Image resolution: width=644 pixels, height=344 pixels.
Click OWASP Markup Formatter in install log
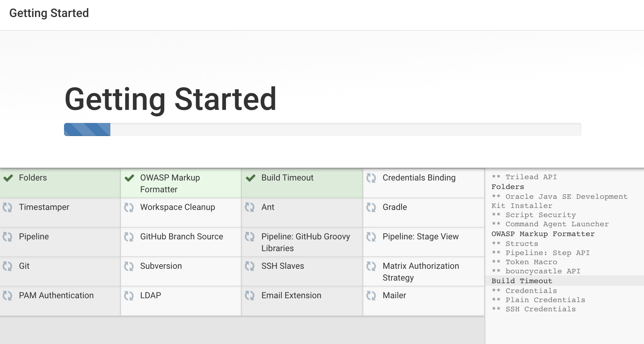coord(543,234)
